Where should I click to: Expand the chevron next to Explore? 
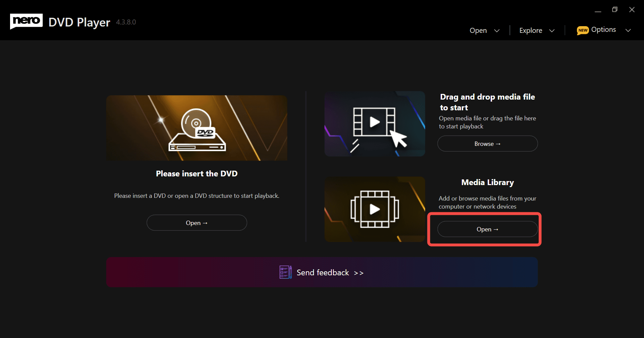[x=552, y=31]
